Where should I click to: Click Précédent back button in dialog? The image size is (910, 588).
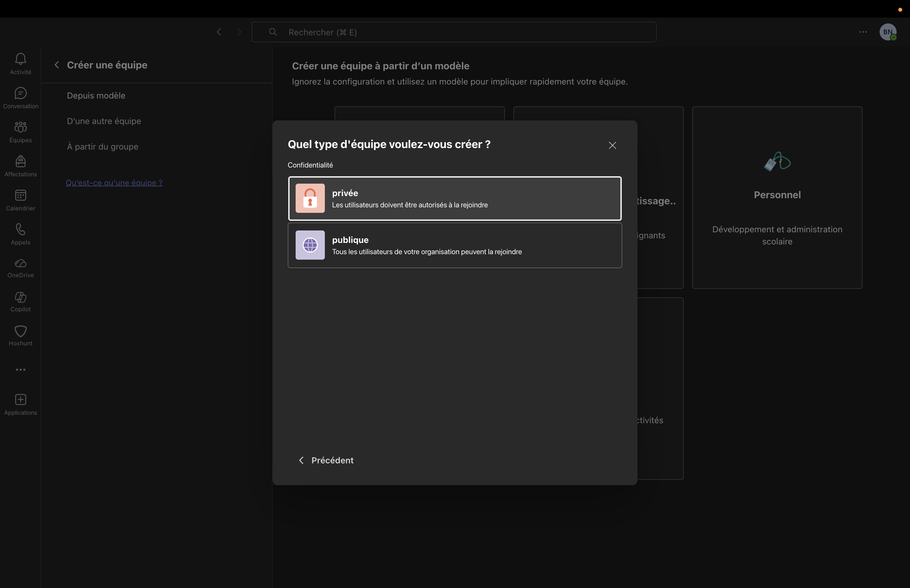click(326, 461)
